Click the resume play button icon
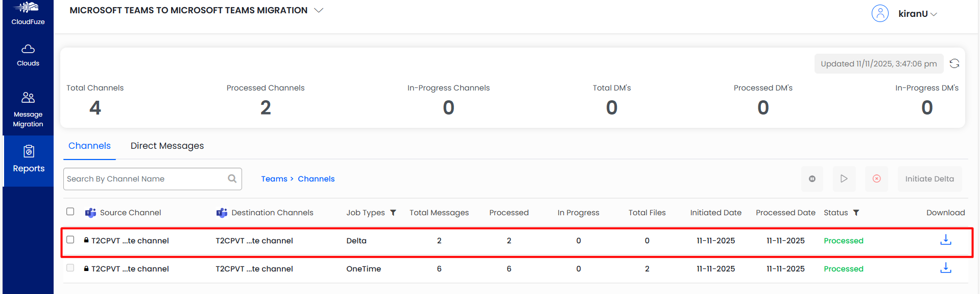 click(844, 179)
